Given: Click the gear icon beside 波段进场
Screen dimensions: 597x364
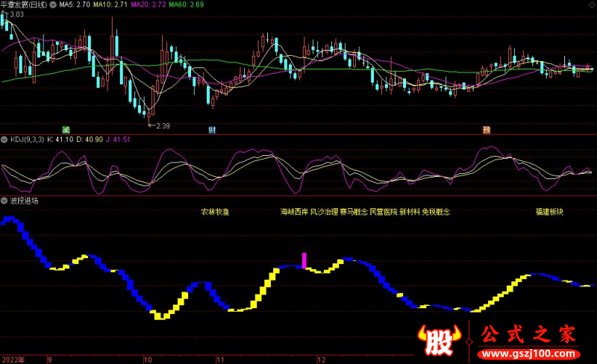Looking at the screenshot, I should pos(5,201).
